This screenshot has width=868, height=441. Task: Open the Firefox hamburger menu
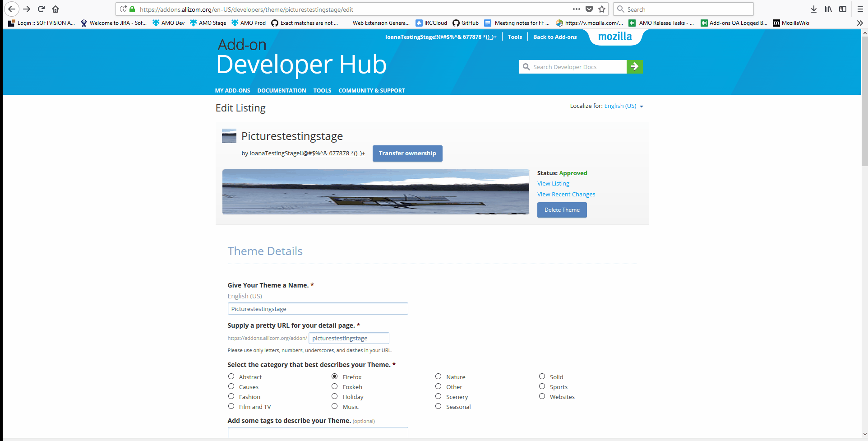(x=860, y=9)
